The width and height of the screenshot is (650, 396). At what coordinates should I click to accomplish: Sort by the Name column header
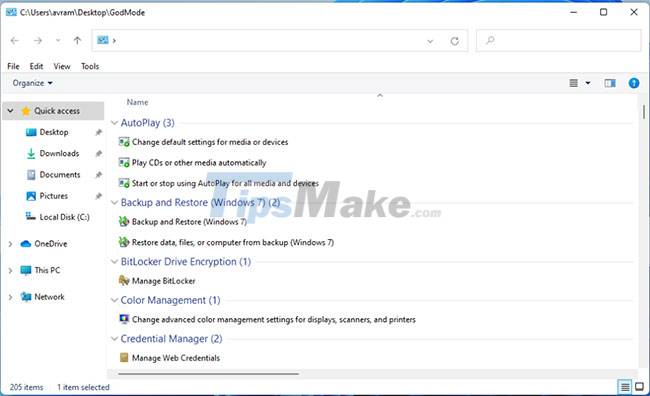(x=137, y=102)
